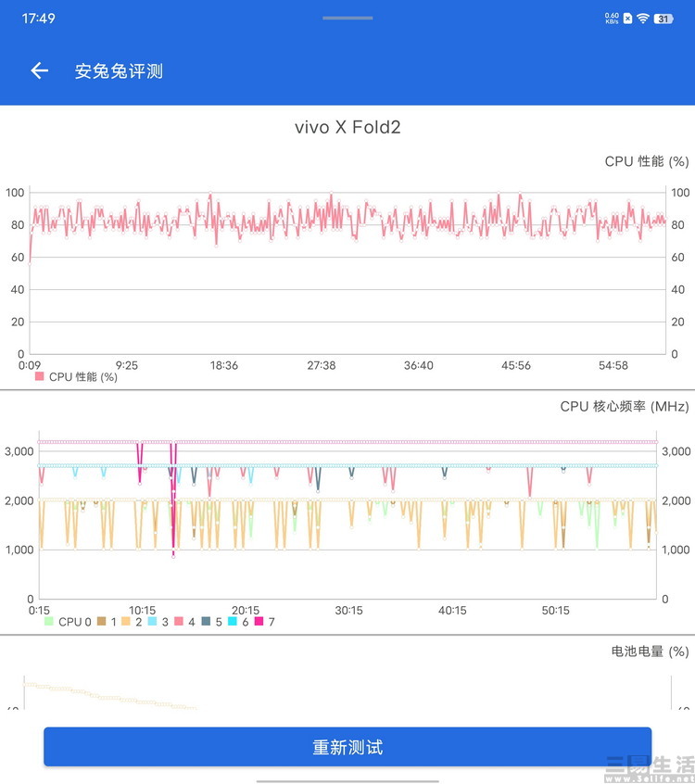695x784 pixels.
Task: Tap the battery level indicator showing 31
Action: [x=663, y=19]
